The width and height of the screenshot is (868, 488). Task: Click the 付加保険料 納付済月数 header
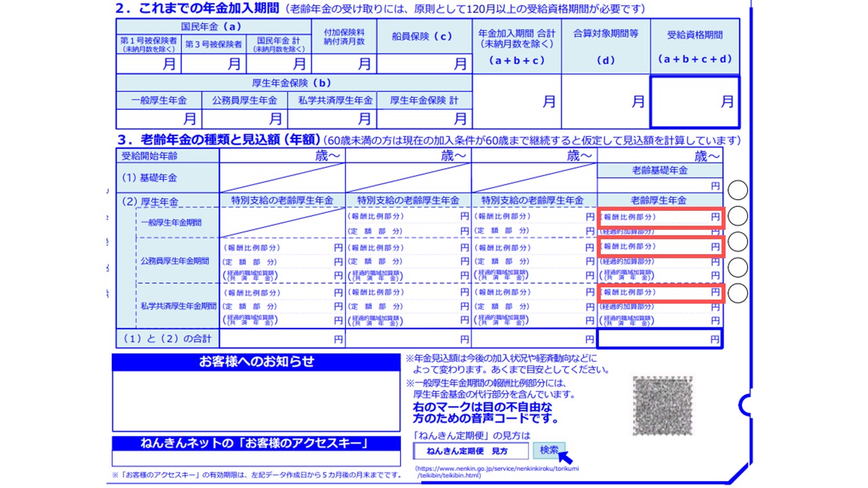pos(344,37)
